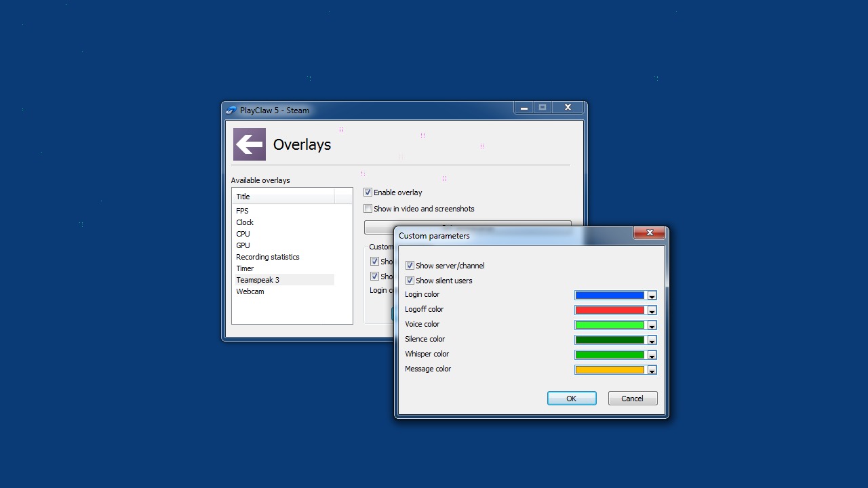This screenshot has height=488, width=868.
Task: Select the Teamspeak 3 overlay
Action: pyautogui.click(x=258, y=279)
